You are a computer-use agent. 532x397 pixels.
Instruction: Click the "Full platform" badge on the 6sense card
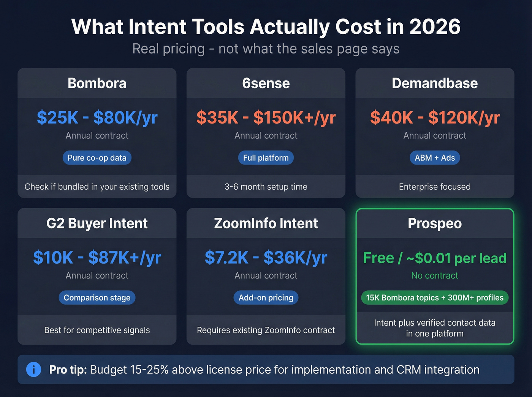pos(266,158)
